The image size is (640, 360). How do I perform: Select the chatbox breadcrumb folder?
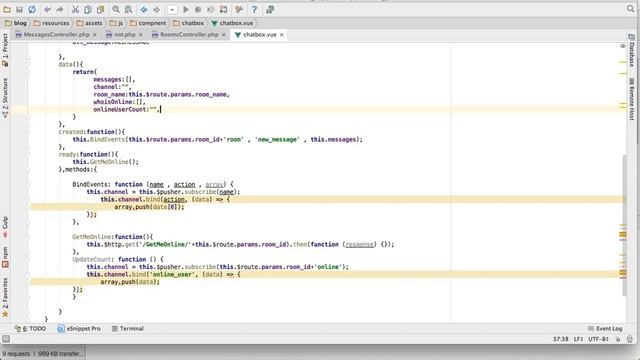[x=188, y=23]
